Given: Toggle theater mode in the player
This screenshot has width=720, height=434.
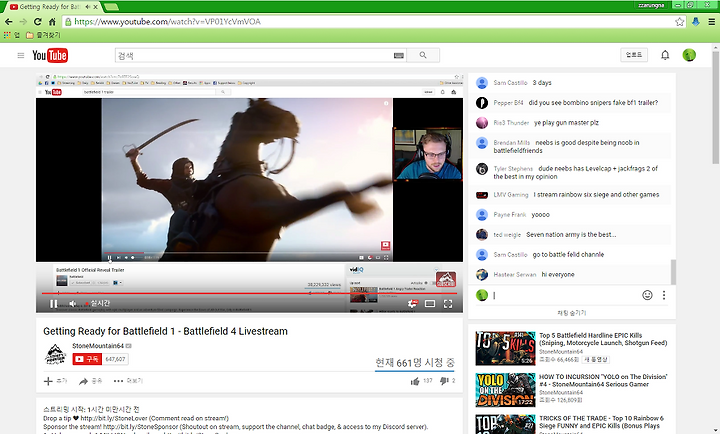Looking at the screenshot, I should (x=430, y=304).
